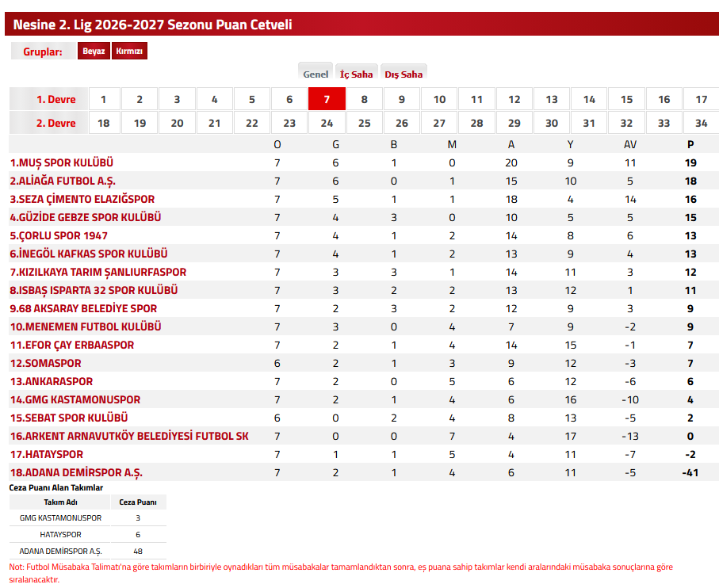Screen dimensions: 719x588
Task: Click the O column header
Action: click(277, 144)
